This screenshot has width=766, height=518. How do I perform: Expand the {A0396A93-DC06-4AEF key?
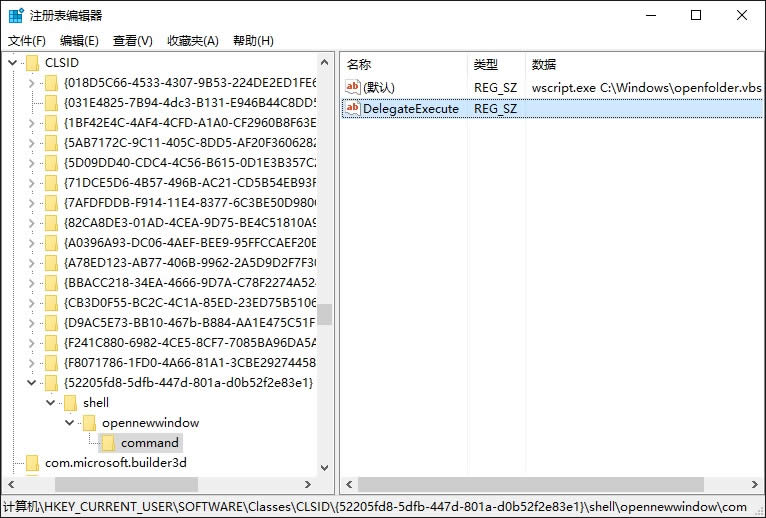(x=32, y=243)
